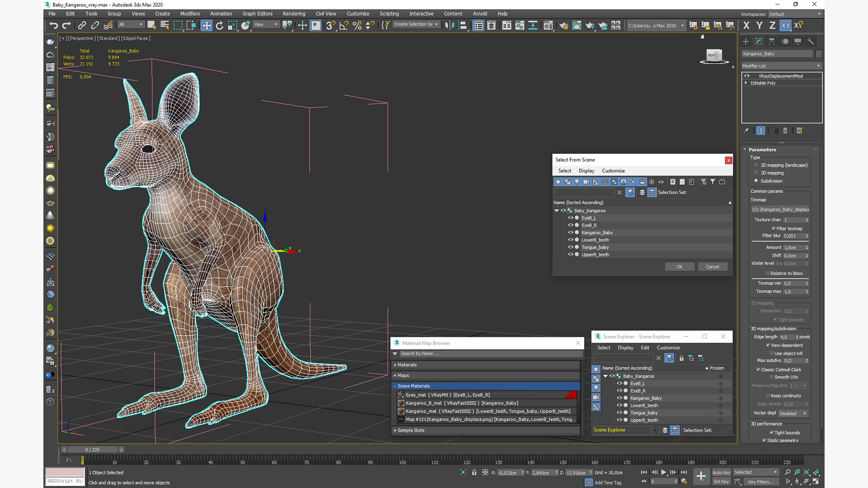Toggle Keep continuity checkbox
868x488 pixels.
[768, 395]
